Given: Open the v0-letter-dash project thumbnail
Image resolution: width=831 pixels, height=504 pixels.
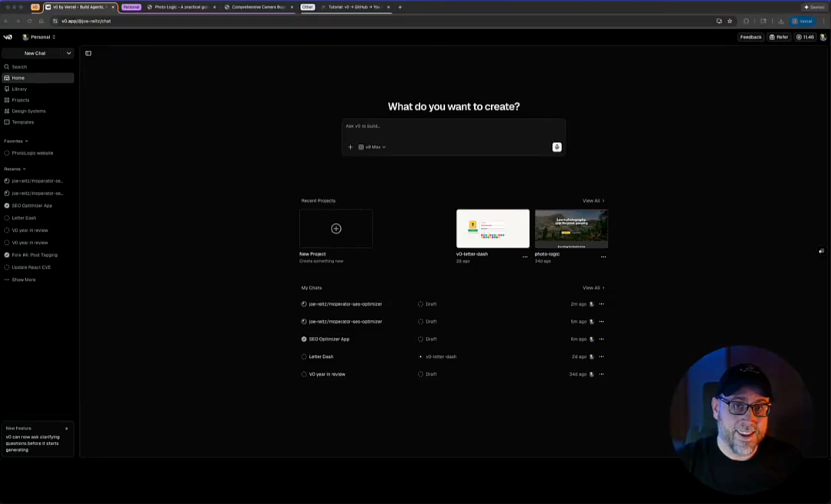Looking at the screenshot, I should coord(493,229).
